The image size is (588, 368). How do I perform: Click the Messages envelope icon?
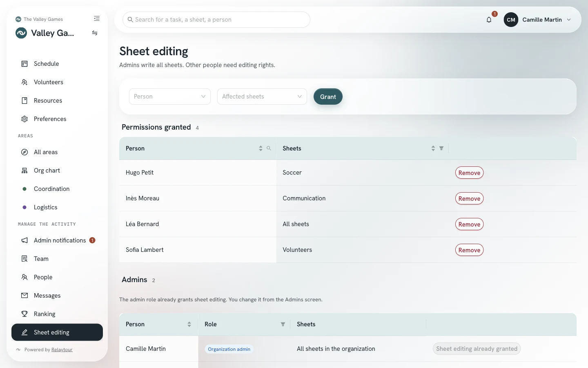(24, 296)
